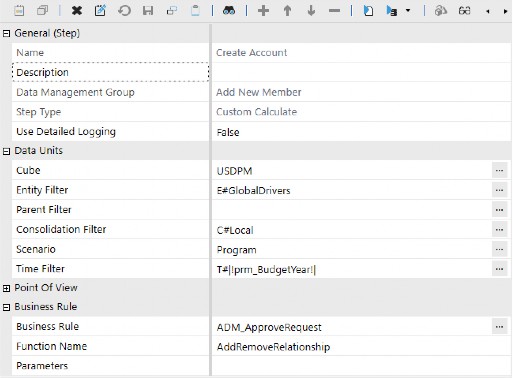Click the binoculars-with-page icon near toolbar end
The width and height of the screenshot is (513, 378).
(x=441, y=11)
